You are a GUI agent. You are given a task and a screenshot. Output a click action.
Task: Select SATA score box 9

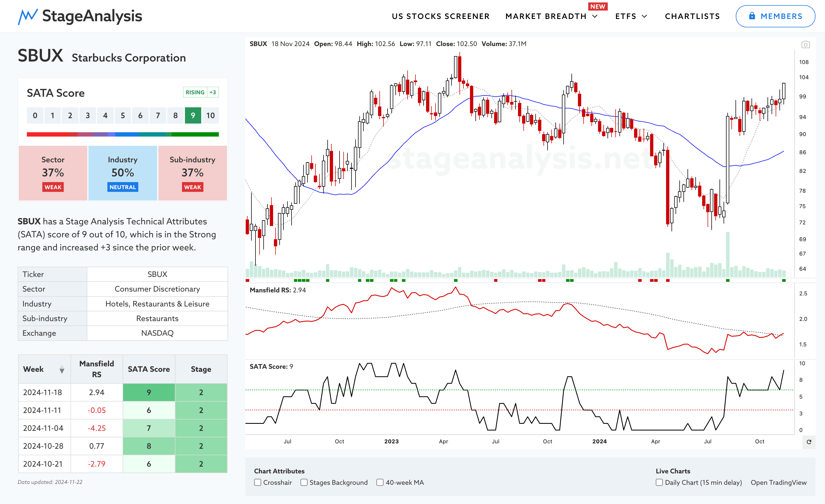point(193,115)
